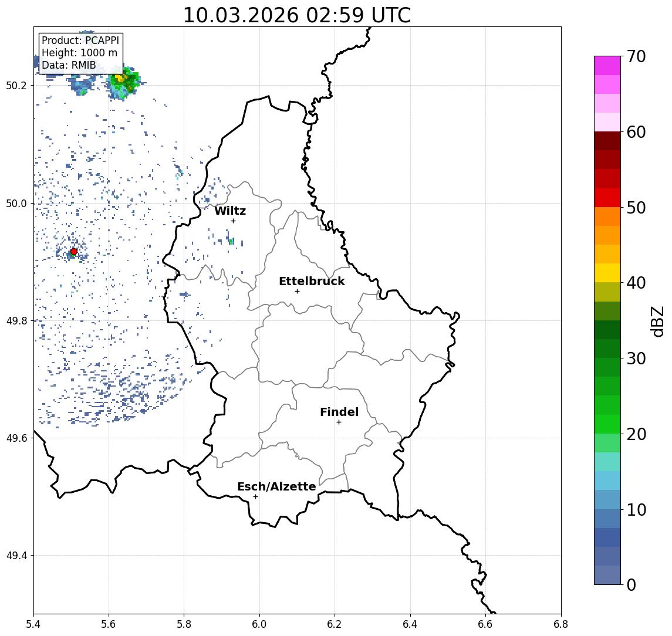The width and height of the screenshot is (672, 636).
Task: Click latitude axis label 49.6
Action: coord(16,438)
